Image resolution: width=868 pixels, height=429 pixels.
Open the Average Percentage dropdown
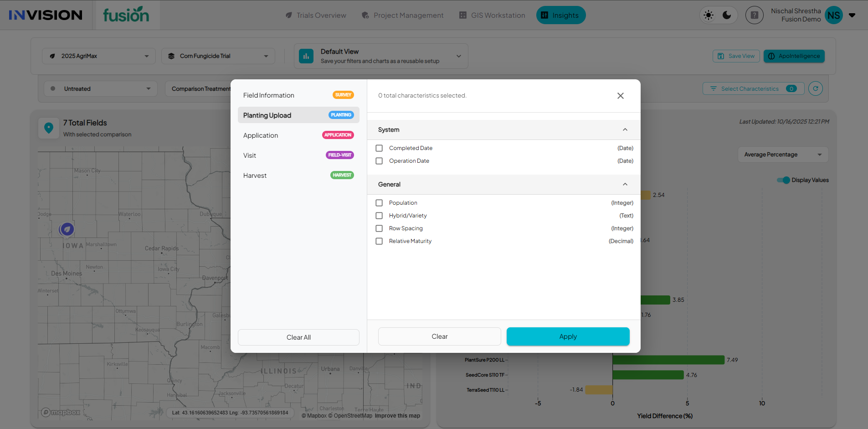[782, 155]
